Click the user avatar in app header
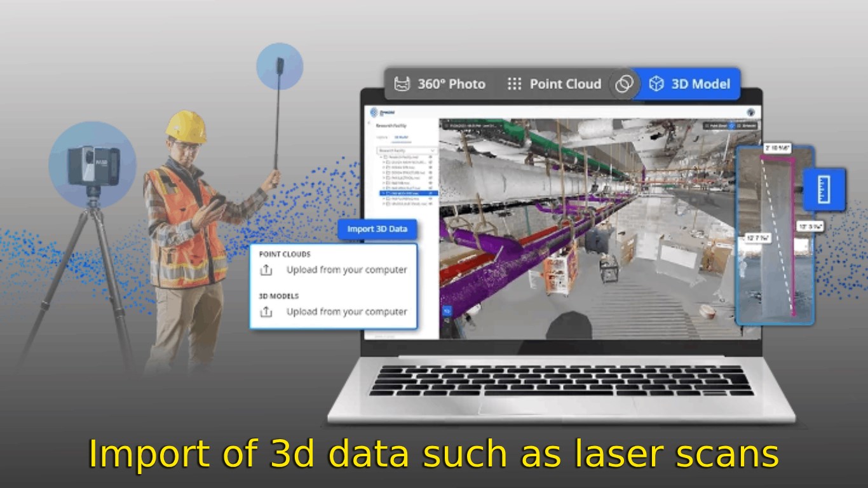This screenshot has width=868, height=488. 751,112
